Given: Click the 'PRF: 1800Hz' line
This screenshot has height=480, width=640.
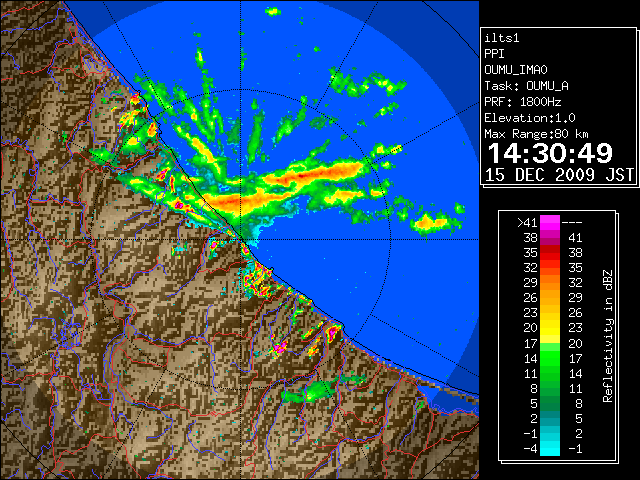Looking at the screenshot, I should [x=523, y=102].
